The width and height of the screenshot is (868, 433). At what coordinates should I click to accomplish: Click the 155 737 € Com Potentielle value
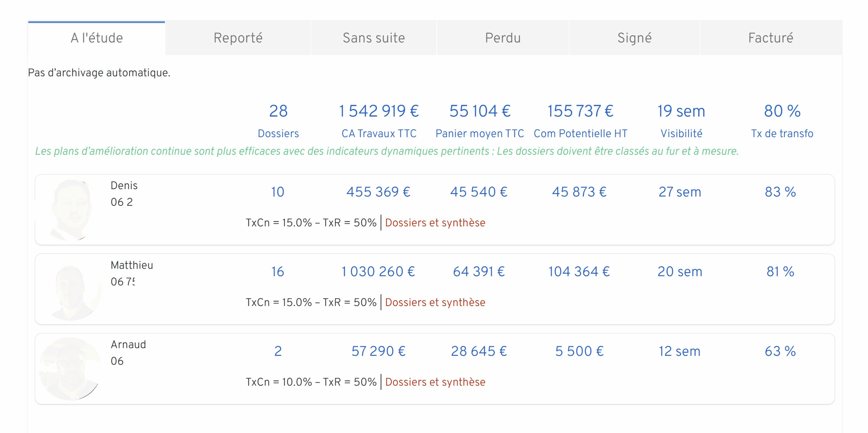click(580, 111)
